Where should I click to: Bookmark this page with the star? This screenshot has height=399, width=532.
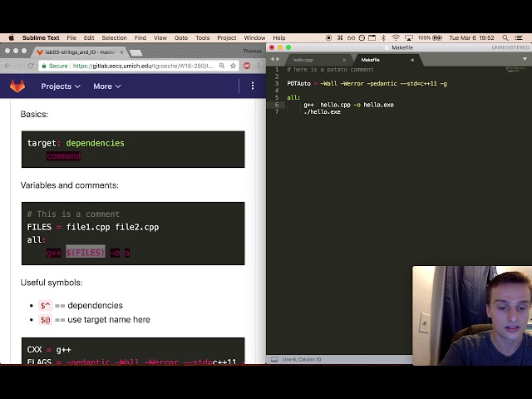(x=233, y=66)
